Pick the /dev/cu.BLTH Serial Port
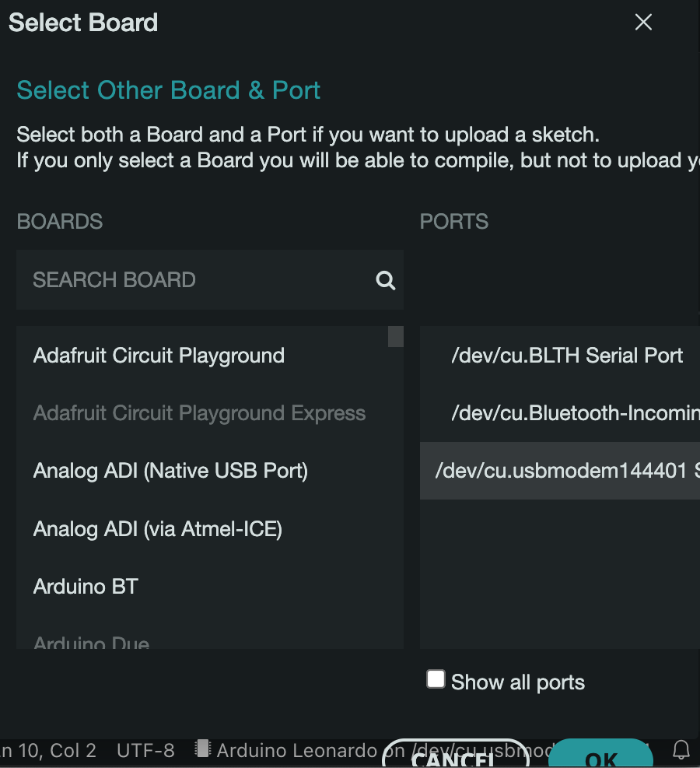The width and height of the screenshot is (700, 768). tap(566, 356)
